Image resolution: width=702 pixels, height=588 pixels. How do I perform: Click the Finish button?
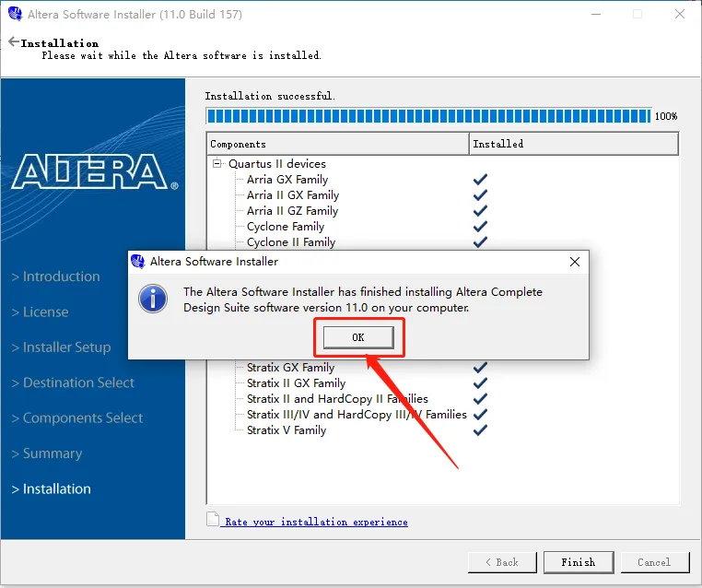(579, 562)
